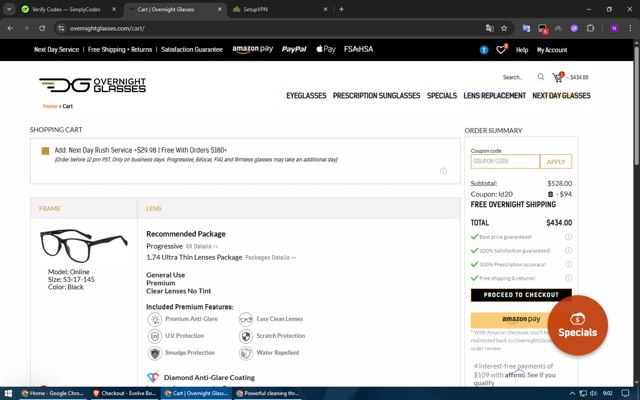
Task: Switch to Verify Codes SimplyCodes tab
Action: [x=65, y=9]
